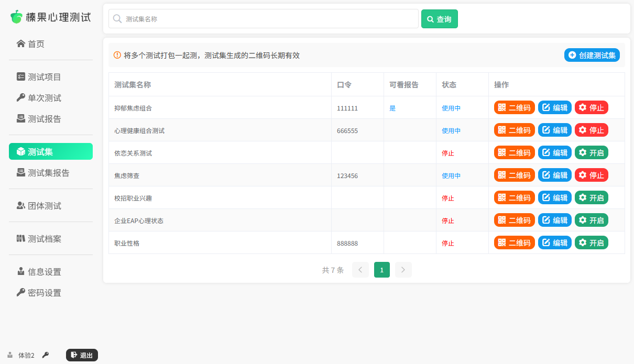Open 团体测试 menu item
Image resolution: width=634 pixels, height=364 pixels.
[x=51, y=206]
